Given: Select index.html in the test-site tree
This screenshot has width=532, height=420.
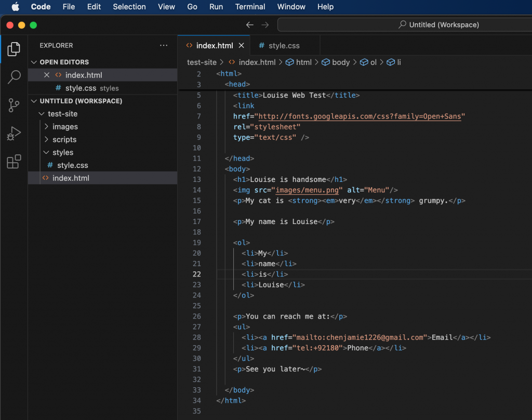Looking at the screenshot, I should (x=71, y=178).
